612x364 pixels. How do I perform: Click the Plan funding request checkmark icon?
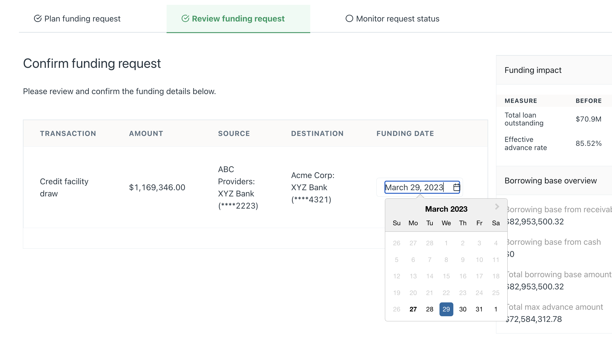point(38,19)
